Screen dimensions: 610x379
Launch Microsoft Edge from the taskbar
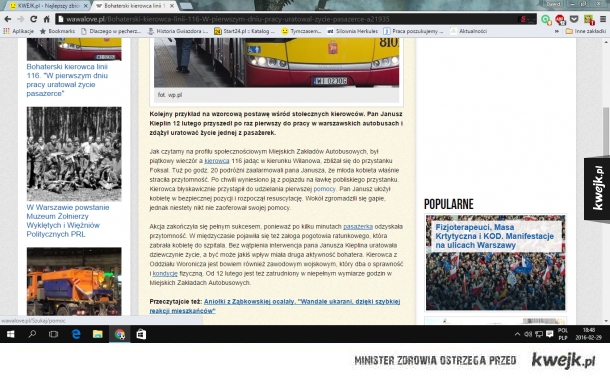[75, 334]
